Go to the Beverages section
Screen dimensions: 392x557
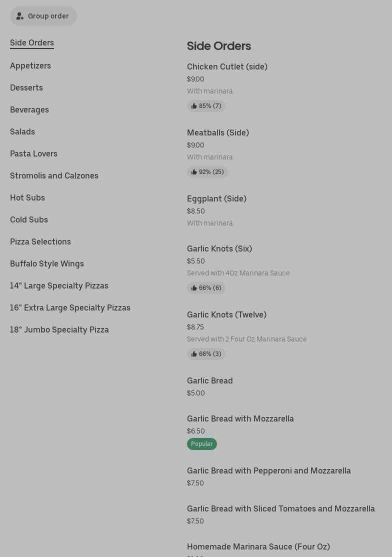pos(29,110)
